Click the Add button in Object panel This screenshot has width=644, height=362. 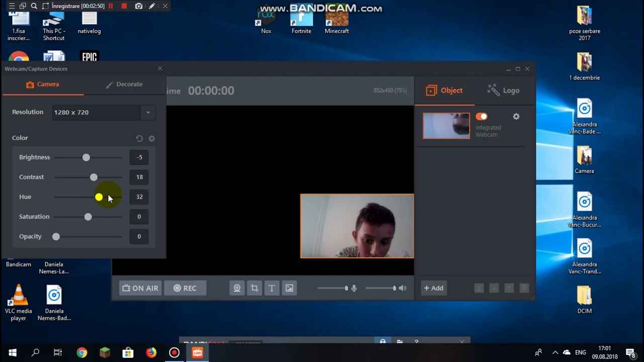(433, 288)
